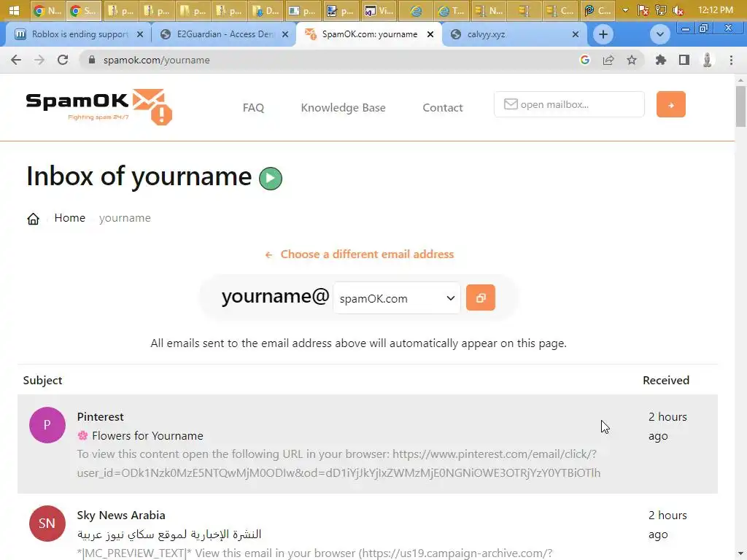This screenshot has height=560, width=747.
Task: Click the Subject column header
Action: pyautogui.click(x=42, y=380)
